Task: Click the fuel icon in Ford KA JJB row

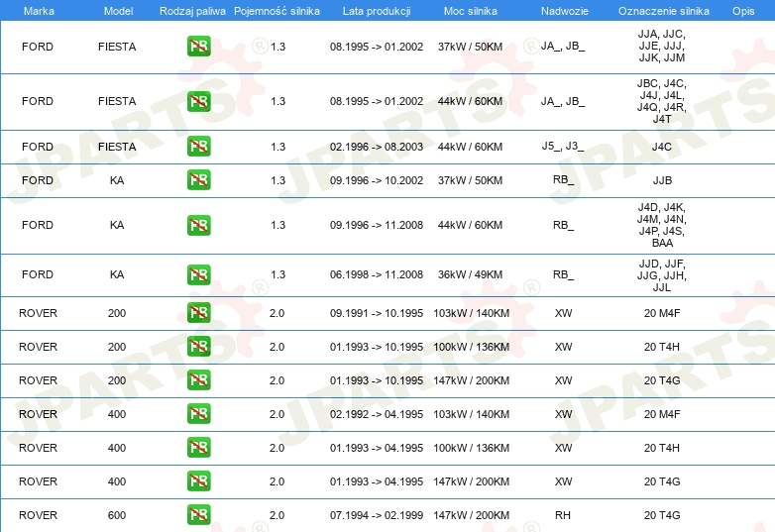Action: click(x=198, y=179)
